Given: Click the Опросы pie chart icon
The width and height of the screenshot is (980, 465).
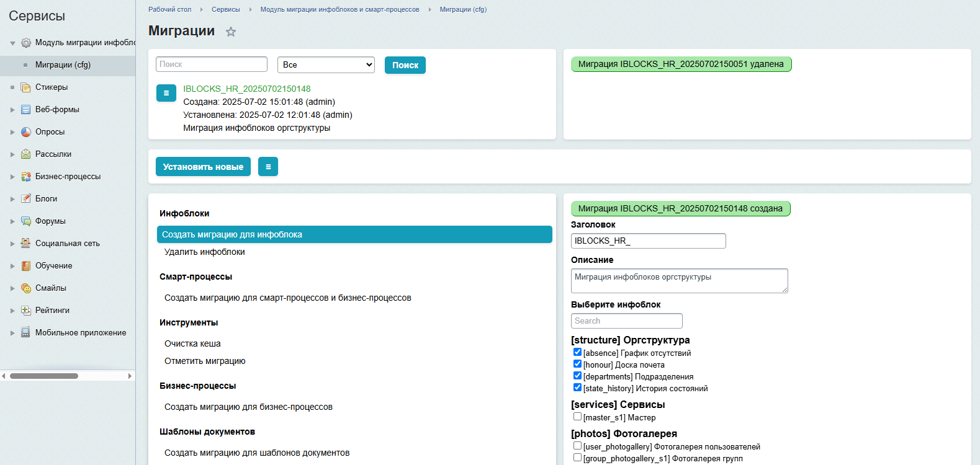Looking at the screenshot, I should (x=25, y=132).
